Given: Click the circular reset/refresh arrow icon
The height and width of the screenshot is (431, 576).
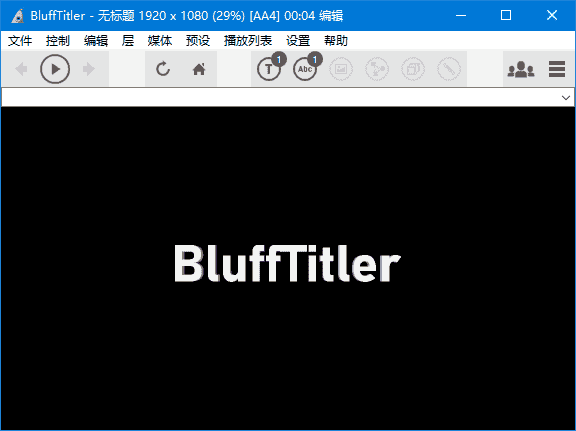Looking at the screenshot, I should click(163, 69).
